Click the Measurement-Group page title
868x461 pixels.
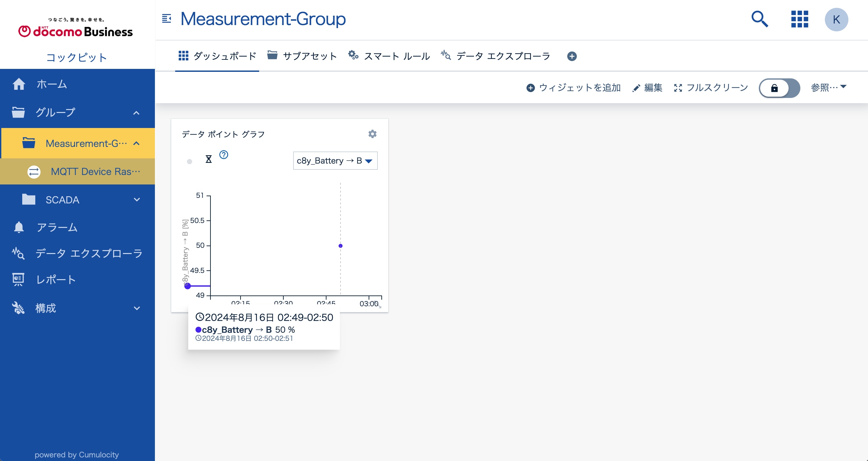point(263,19)
